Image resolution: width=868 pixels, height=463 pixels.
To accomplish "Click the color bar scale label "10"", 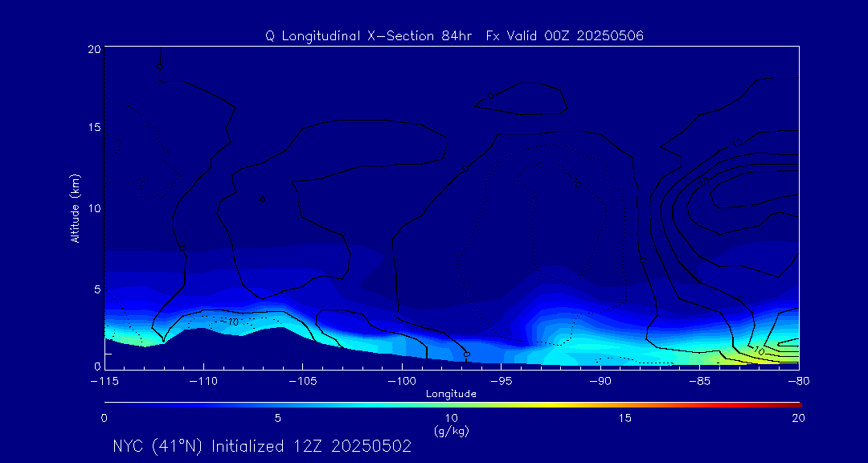I will click(x=452, y=418).
